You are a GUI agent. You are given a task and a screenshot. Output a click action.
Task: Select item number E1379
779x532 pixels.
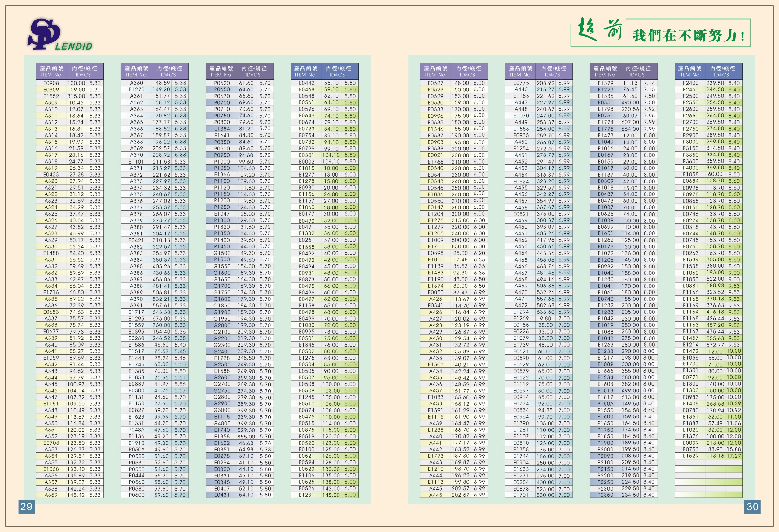605,83
